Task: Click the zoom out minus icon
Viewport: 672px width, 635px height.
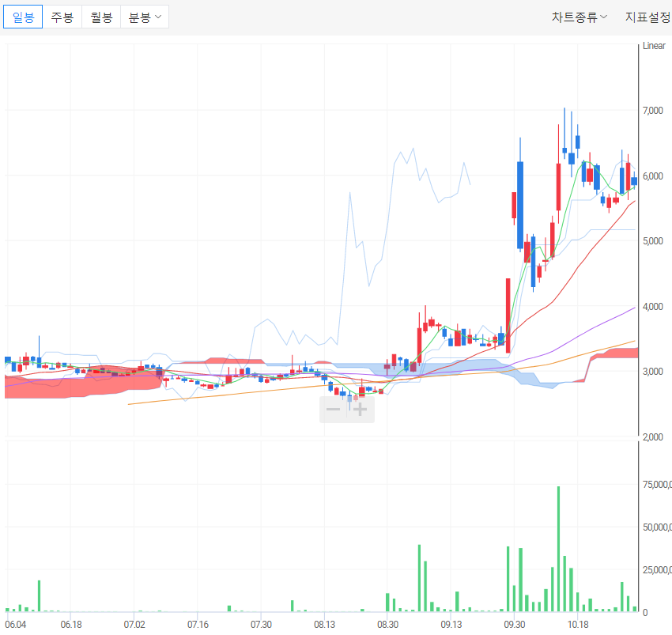Action: click(x=333, y=409)
